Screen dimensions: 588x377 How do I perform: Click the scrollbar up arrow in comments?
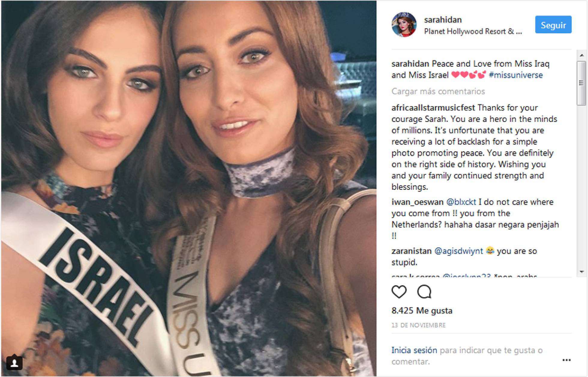582,55
